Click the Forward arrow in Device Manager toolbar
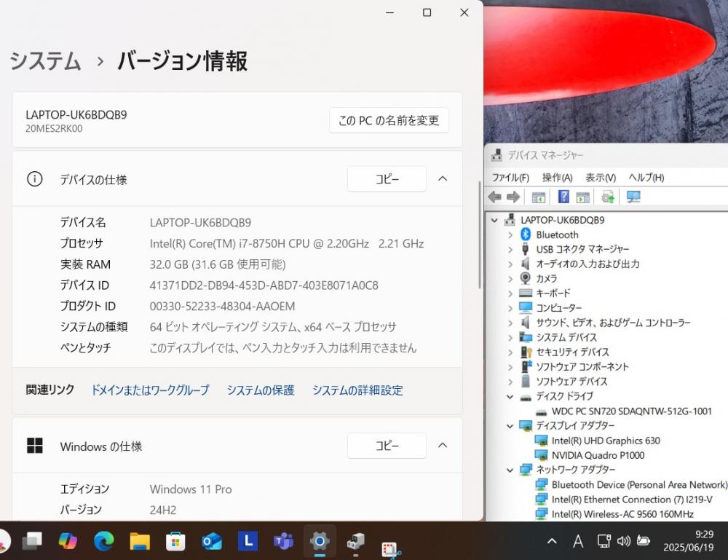The image size is (728, 560). coord(513,197)
